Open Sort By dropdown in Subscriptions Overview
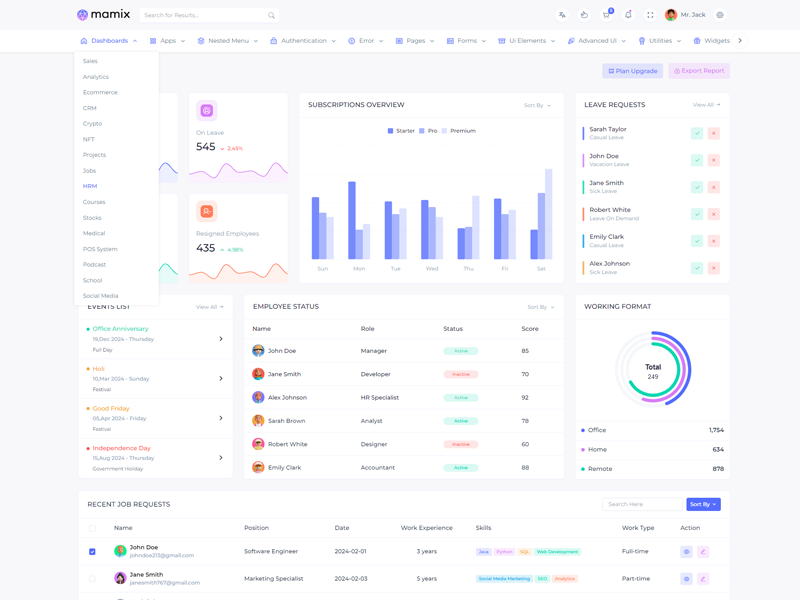This screenshot has height=600, width=800. tap(537, 105)
